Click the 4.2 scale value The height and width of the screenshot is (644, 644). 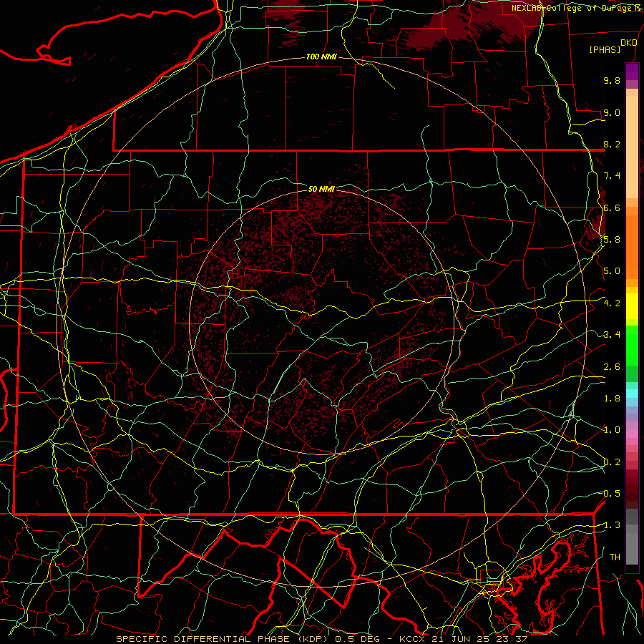pos(612,303)
